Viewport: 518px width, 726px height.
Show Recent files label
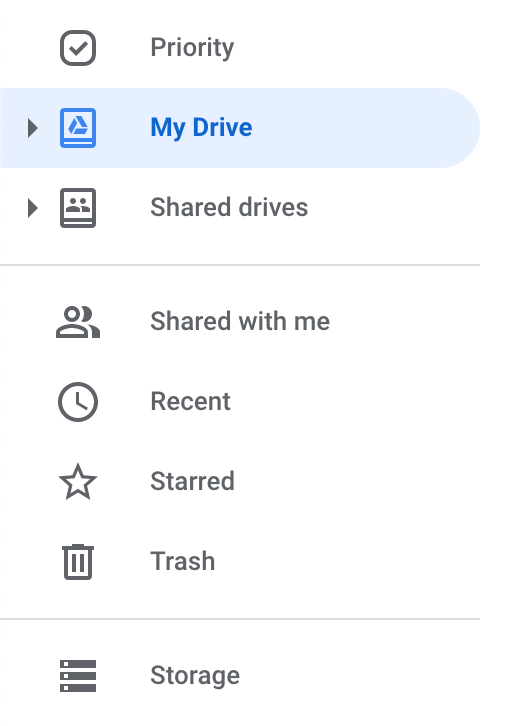[190, 401]
